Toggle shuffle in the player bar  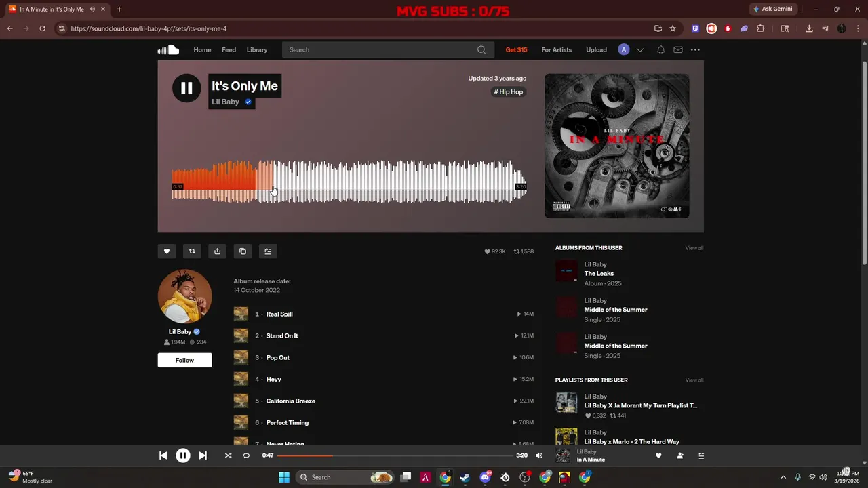click(228, 455)
